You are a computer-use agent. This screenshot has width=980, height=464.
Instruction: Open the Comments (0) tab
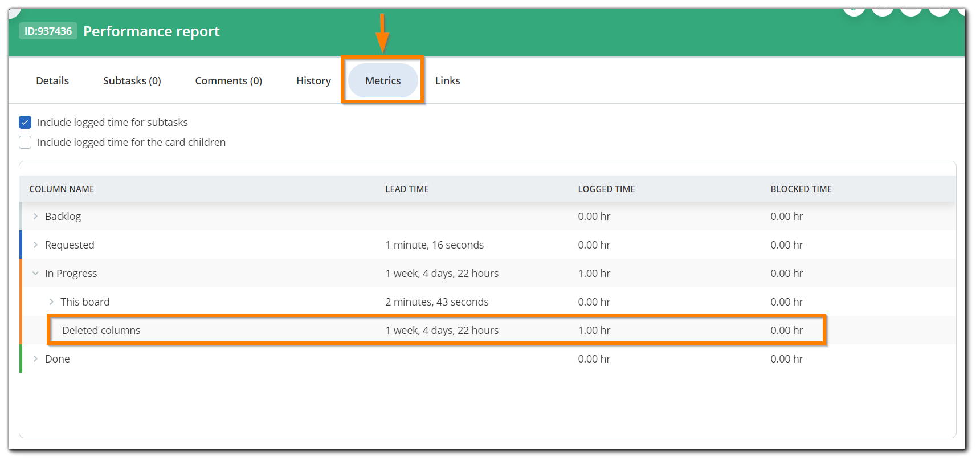click(228, 81)
